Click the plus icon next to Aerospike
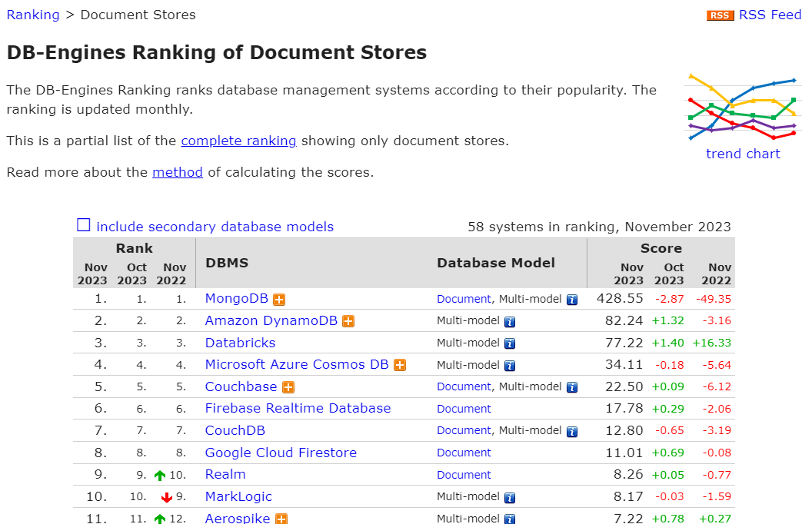812x524 pixels. [x=281, y=519]
